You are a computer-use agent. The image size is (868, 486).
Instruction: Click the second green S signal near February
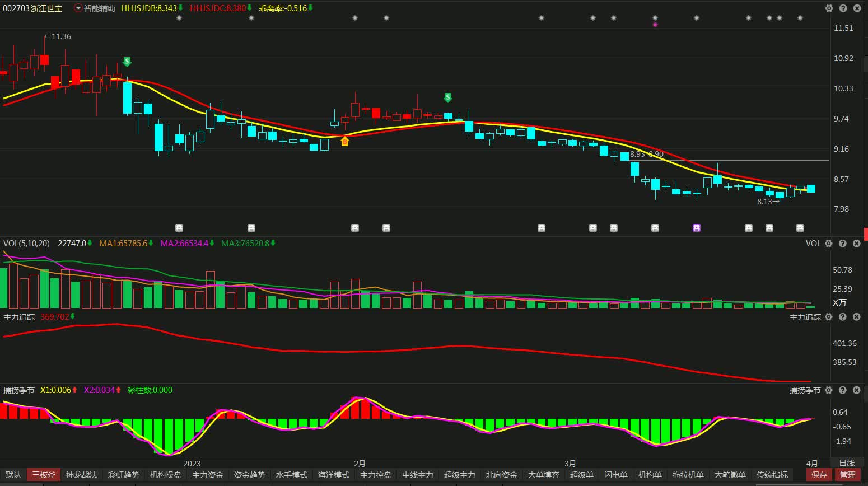pyautogui.click(x=447, y=97)
